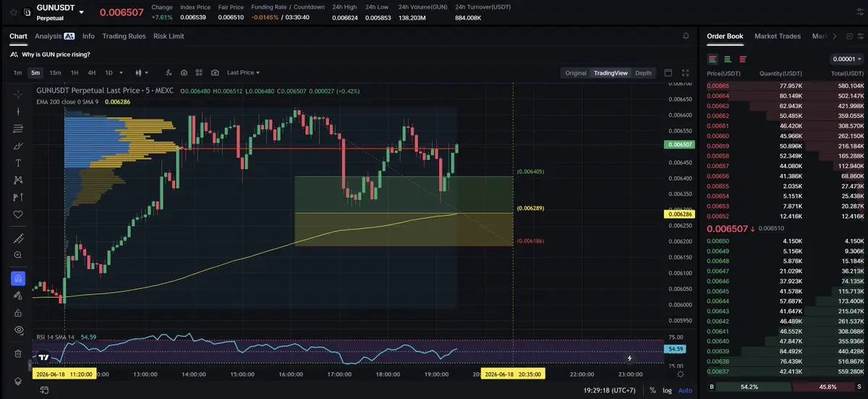This screenshot has width=868, height=399.
Task: Select the 1H timeframe
Action: tap(74, 72)
